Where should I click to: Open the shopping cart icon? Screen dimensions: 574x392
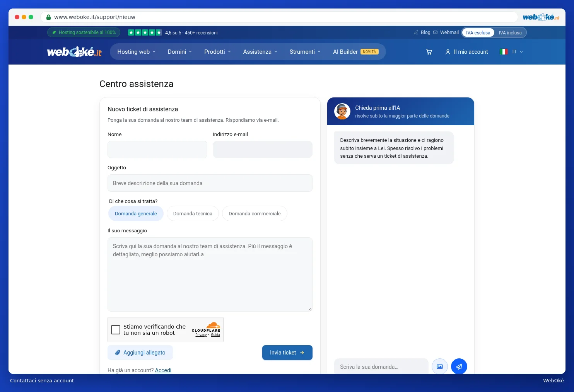coord(429,52)
